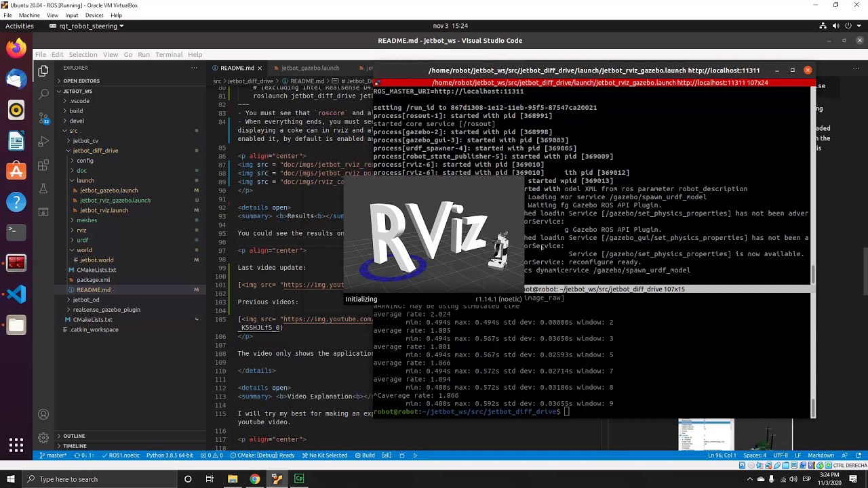Image resolution: width=868 pixels, height=488 pixels.
Task: Click Ubuntu Activities button
Action: pos(20,26)
